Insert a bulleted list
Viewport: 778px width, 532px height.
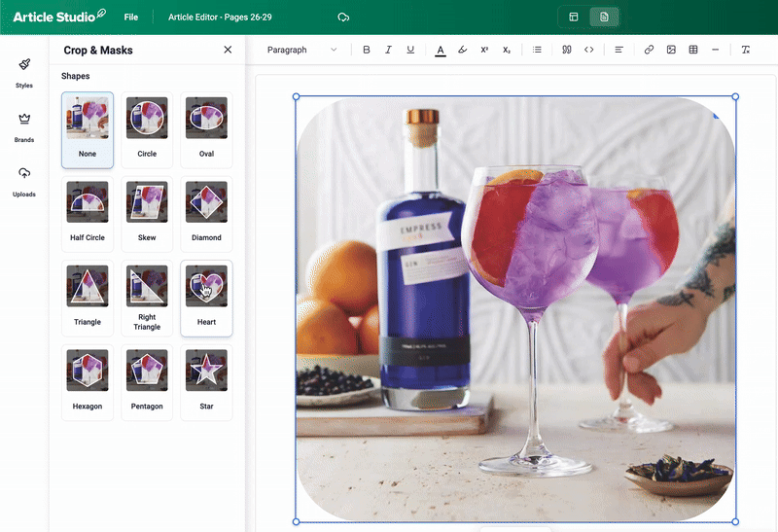537,50
